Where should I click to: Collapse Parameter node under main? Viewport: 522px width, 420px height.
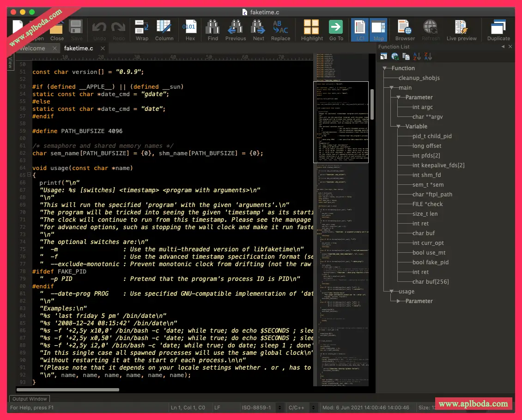(399, 97)
